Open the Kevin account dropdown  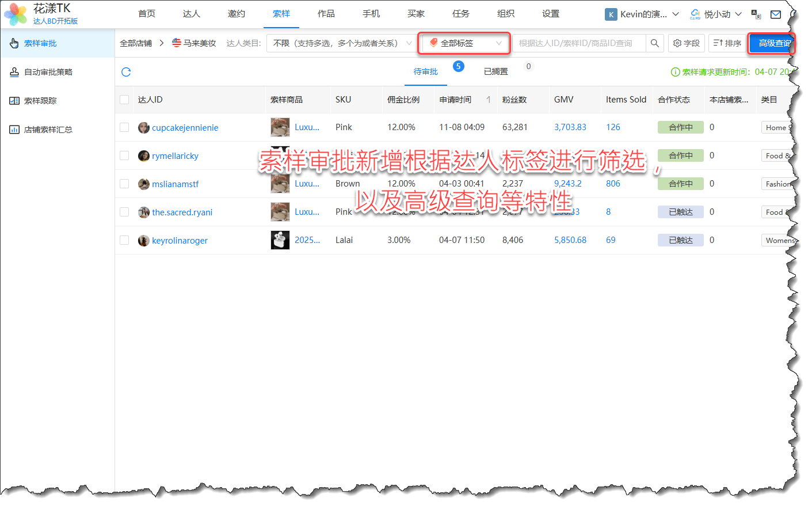point(642,14)
